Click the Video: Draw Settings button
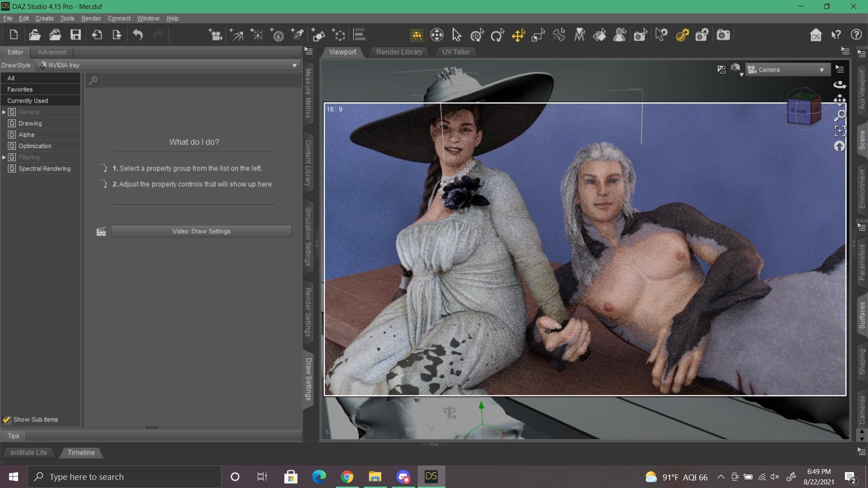The width and height of the screenshot is (868, 488). click(201, 231)
